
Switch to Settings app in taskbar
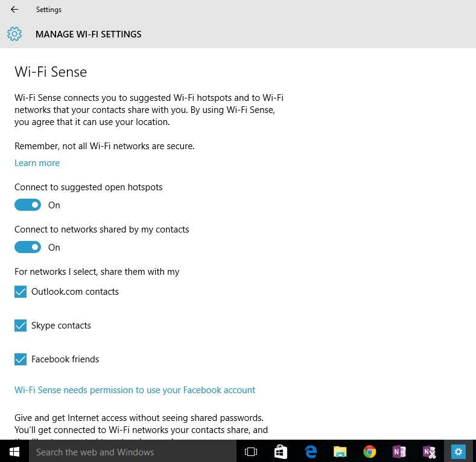point(459,452)
